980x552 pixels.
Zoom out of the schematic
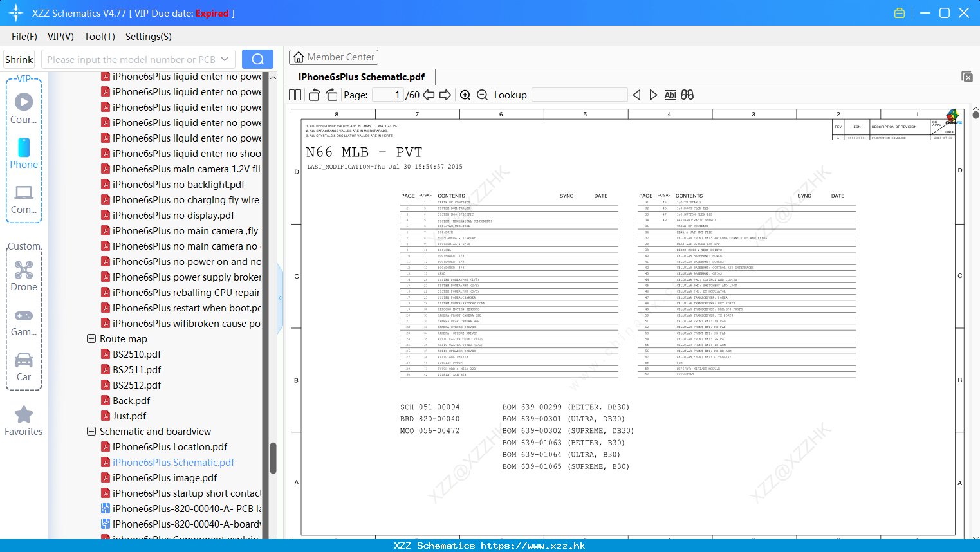point(482,95)
